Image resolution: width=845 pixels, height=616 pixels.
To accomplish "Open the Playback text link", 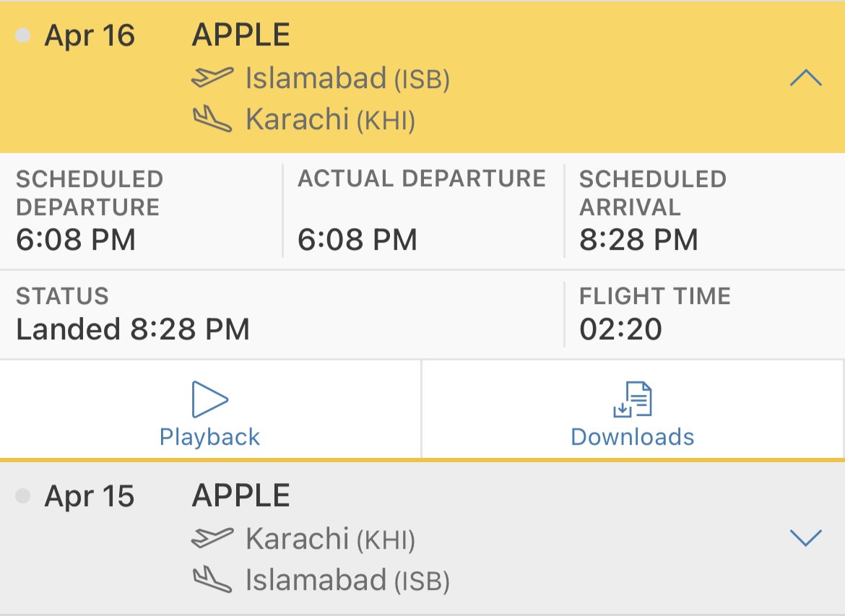I will [x=209, y=436].
